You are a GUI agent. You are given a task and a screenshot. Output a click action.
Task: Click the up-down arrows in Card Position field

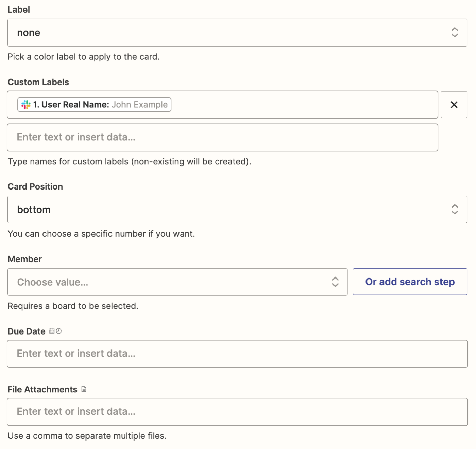coord(455,209)
